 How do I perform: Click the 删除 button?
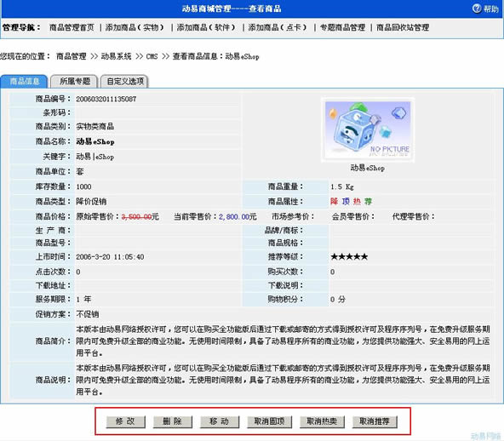click(173, 421)
